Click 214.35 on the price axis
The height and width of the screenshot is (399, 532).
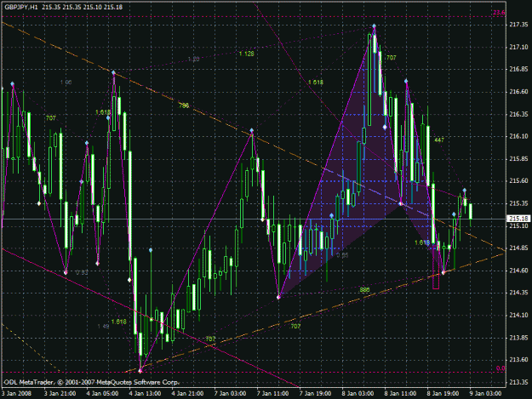click(x=518, y=293)
